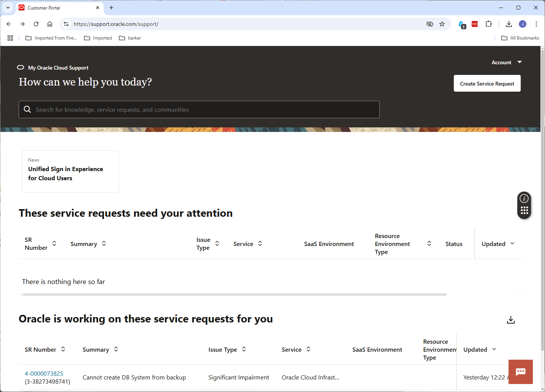Open service request 4-0000073825 link
The width and height of the screenshot is (545, 392).
tap(44, 373)
